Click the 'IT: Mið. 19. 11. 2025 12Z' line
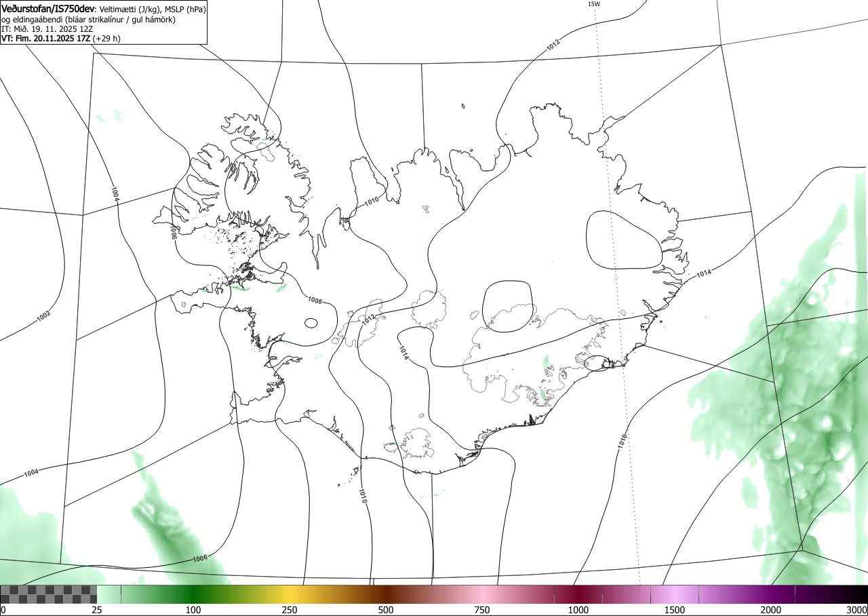The width and height of the screenshot is (868, 616). coord(47,29)
